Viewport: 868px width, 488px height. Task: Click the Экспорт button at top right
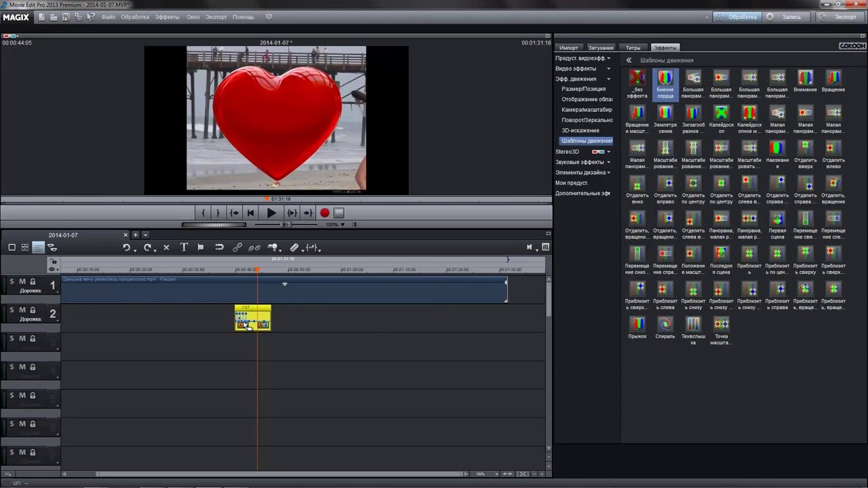(x=840, y=17)
